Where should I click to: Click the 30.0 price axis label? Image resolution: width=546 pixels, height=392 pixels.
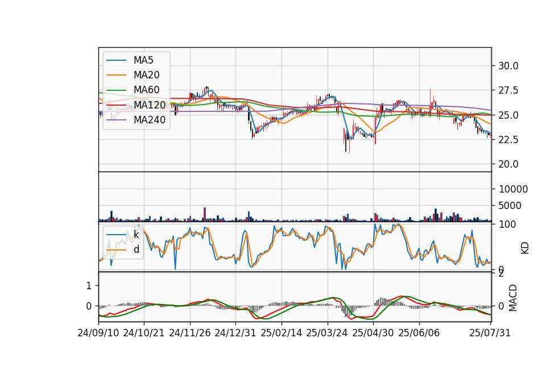pyautogui.click(x=508, y=66)
